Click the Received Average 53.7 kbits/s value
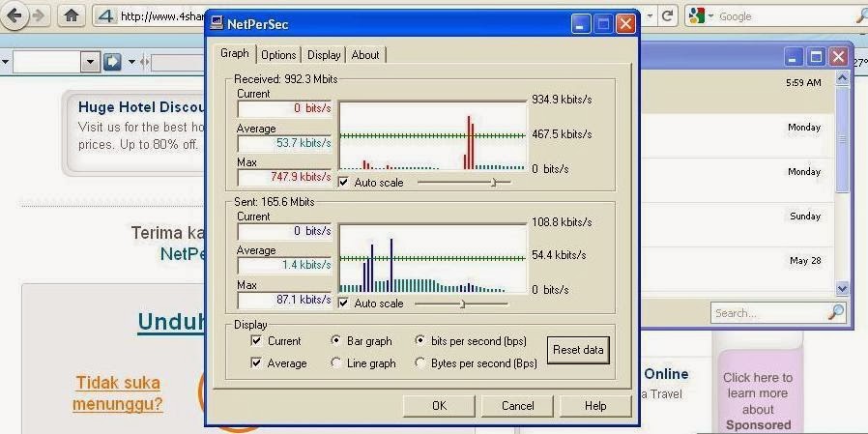The image size is (868, 434). (284, 143)
